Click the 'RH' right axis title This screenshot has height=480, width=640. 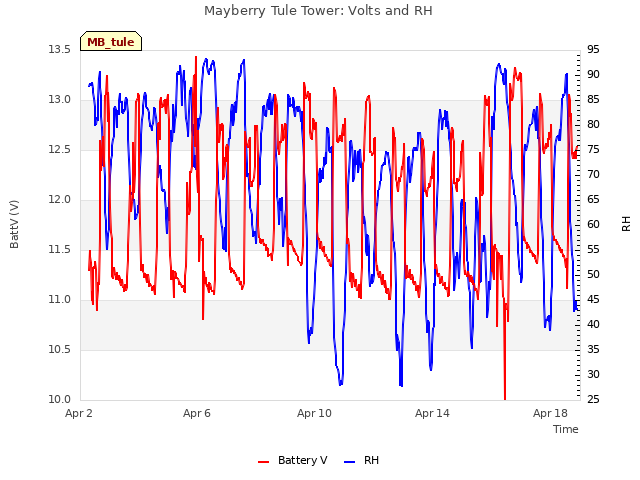coord(626,224)
